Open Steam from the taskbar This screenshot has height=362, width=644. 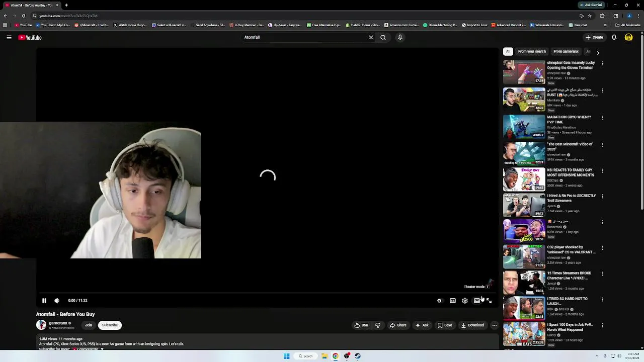tap(358, 356)
